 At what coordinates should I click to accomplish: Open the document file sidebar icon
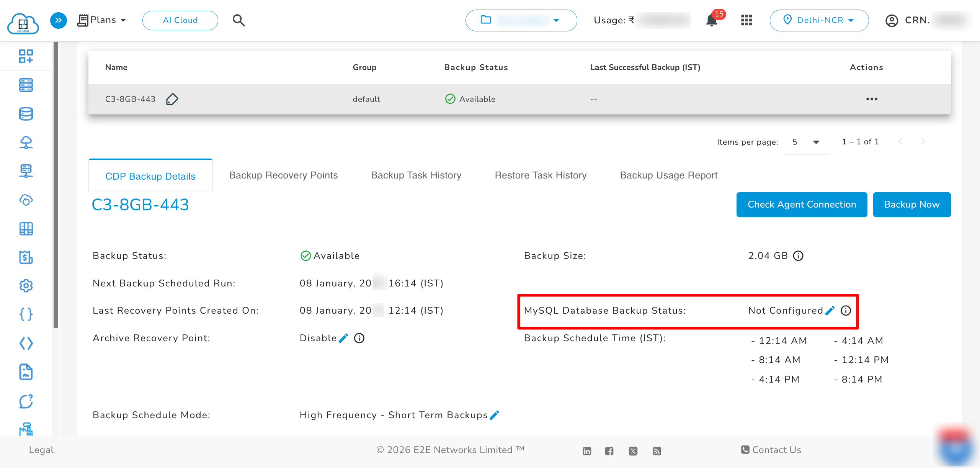click(x=26, y=372)
